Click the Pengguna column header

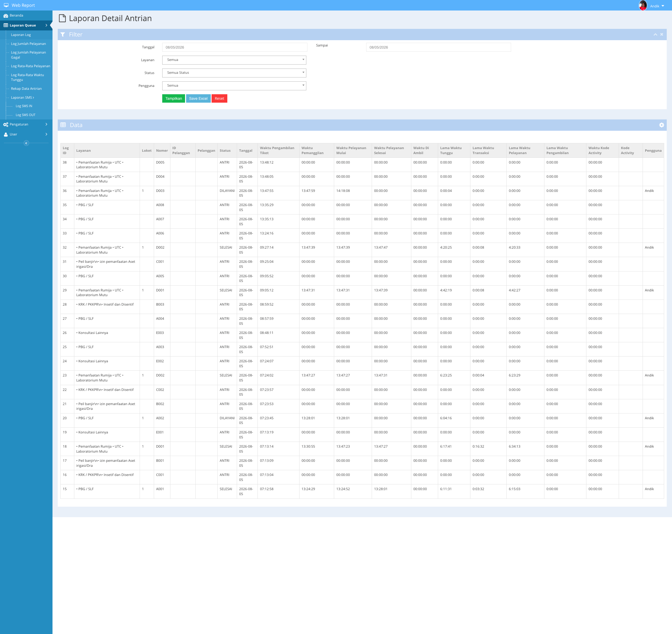(653, 150)
